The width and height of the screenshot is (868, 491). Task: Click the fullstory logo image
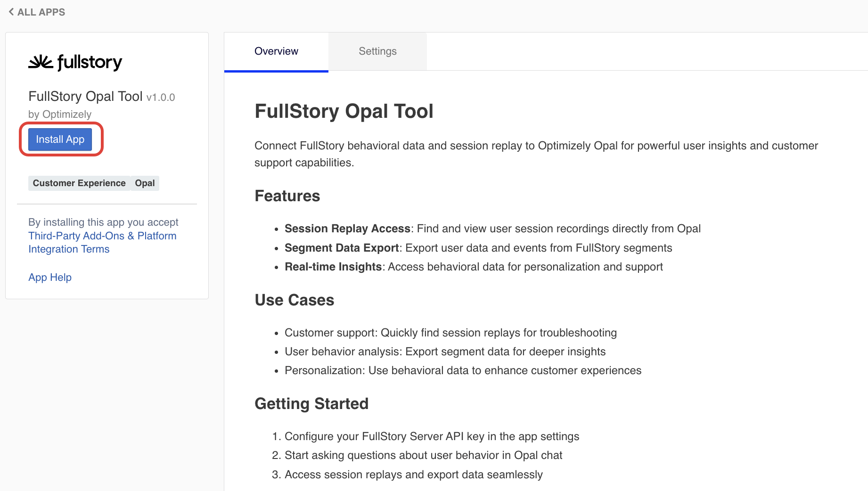click(75, 62)
